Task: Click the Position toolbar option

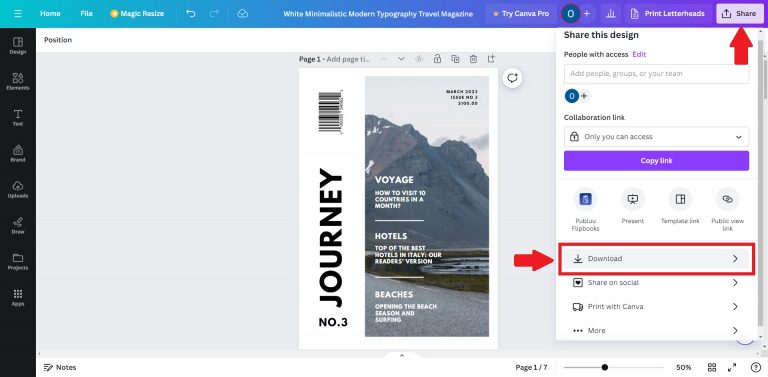Action: [58, 40]
